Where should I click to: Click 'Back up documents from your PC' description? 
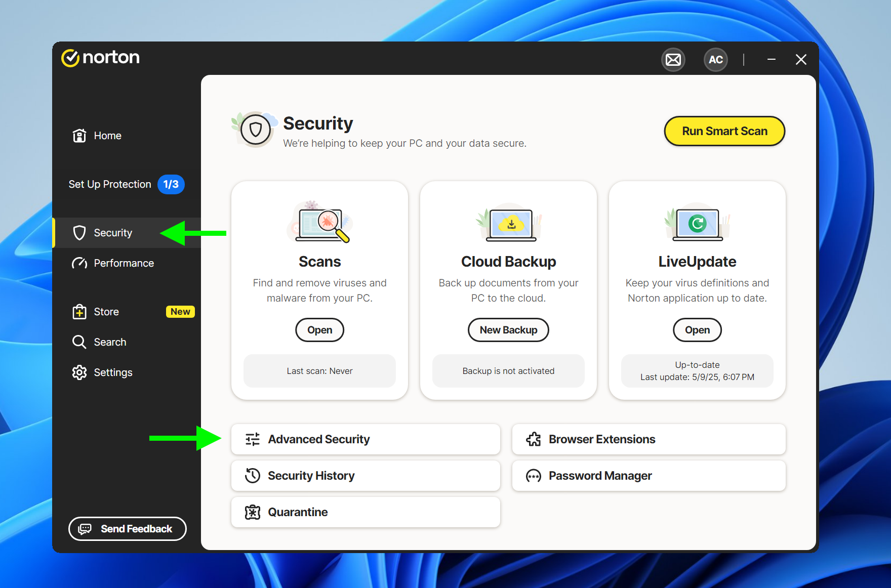[509, 290]
